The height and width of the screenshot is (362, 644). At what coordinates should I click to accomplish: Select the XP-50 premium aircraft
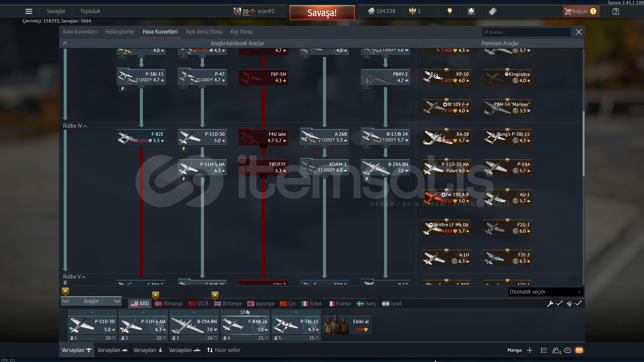pos(446,77)
